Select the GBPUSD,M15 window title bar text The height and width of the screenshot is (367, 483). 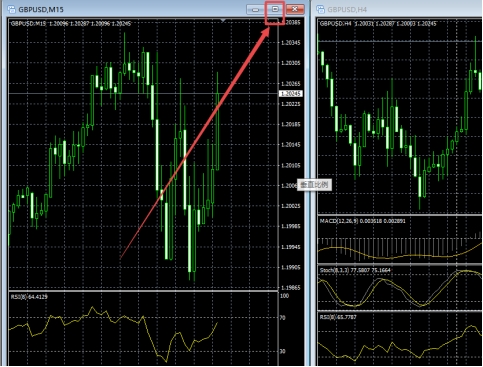coord(41,9)
